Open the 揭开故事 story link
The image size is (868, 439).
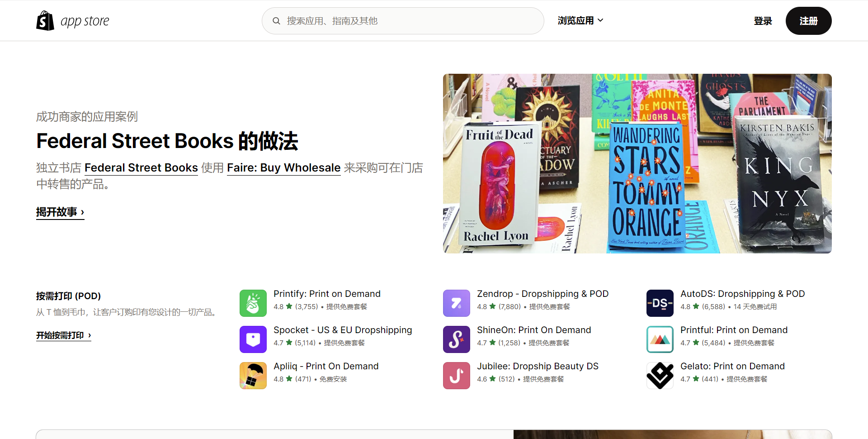(60, 212)
